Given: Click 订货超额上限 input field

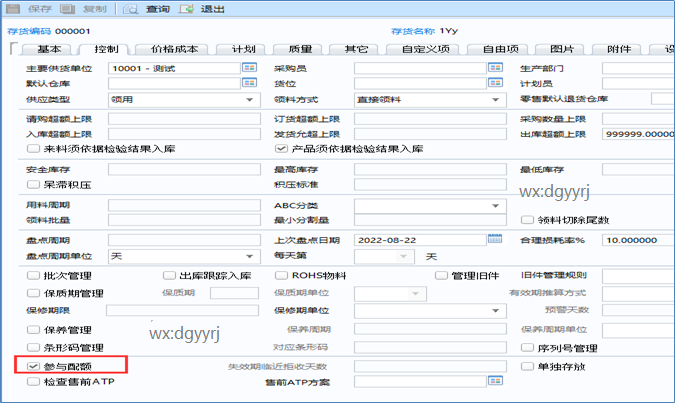Looking at the screenshot, I should (430, 119).
